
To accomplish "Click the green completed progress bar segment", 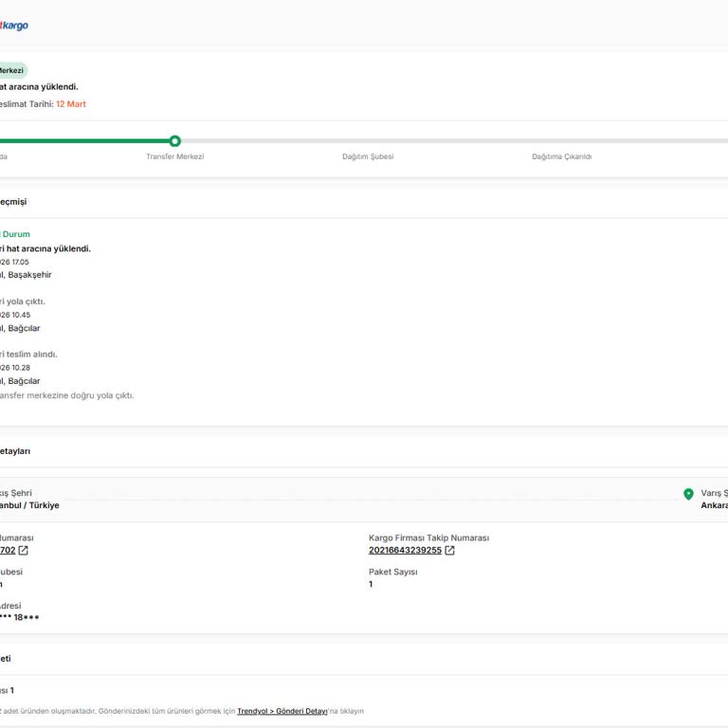I will click(x=84, y=141).
